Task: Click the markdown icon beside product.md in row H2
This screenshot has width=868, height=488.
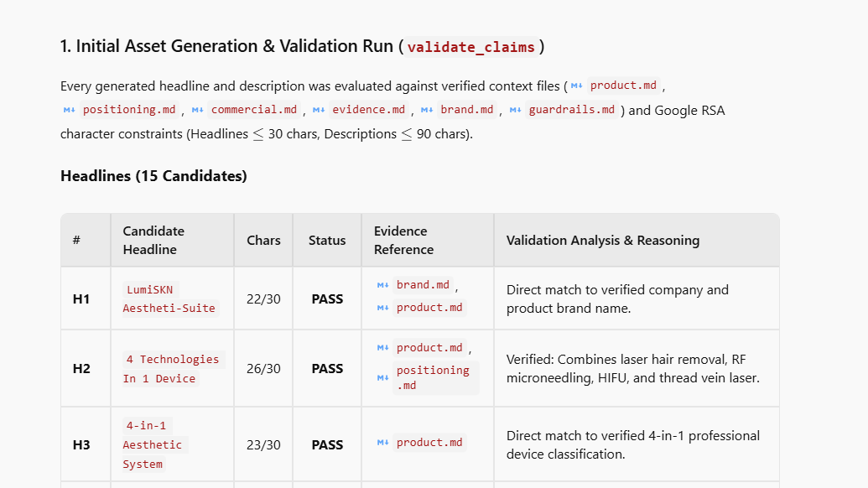Action: [x=383, y=348]
